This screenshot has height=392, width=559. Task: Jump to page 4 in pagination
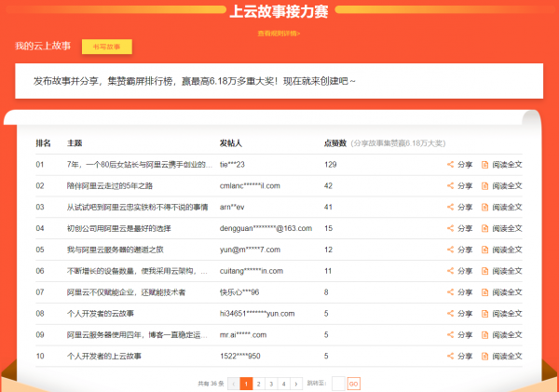[284, 383]
